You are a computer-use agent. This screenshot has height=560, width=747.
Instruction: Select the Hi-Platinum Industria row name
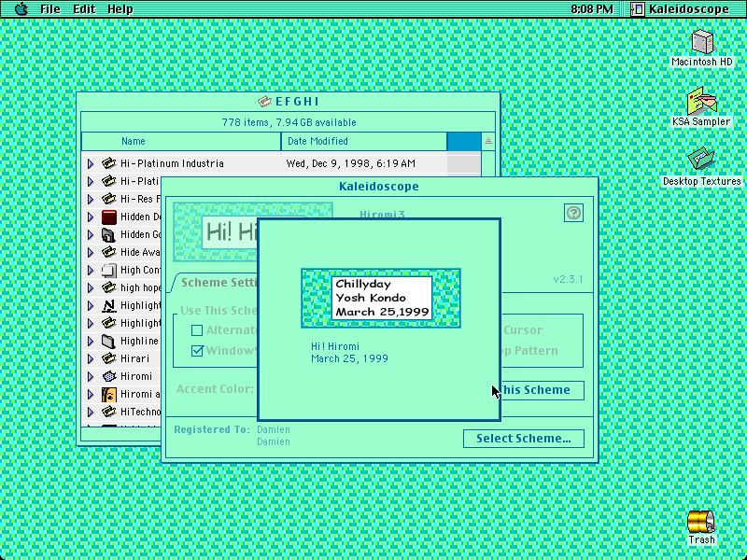(172, 164)
